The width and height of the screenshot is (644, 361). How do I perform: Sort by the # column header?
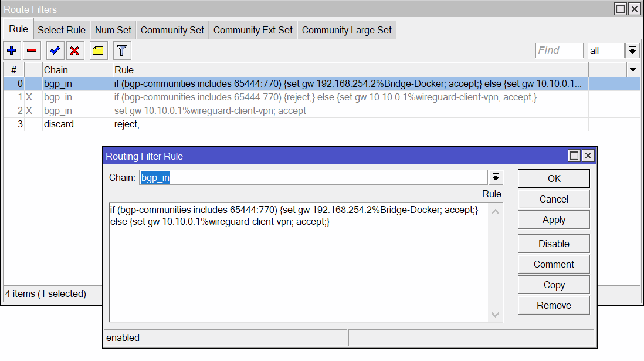pos(13,70)
